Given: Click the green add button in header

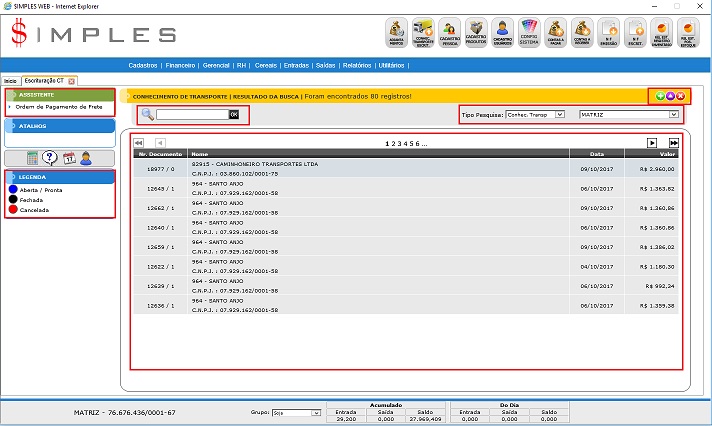Looking at the screenshot, I should pyautogui.click(x=660, y=96).
